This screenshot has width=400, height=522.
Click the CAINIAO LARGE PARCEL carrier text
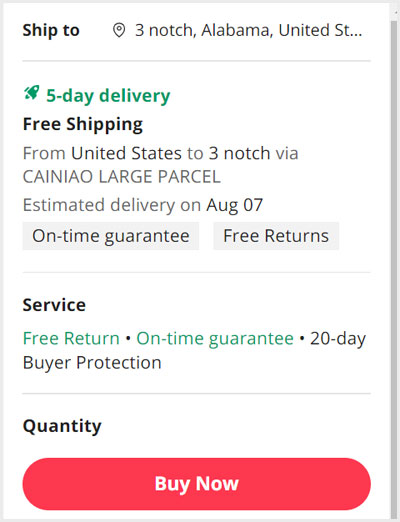click(x=122, y=177)
